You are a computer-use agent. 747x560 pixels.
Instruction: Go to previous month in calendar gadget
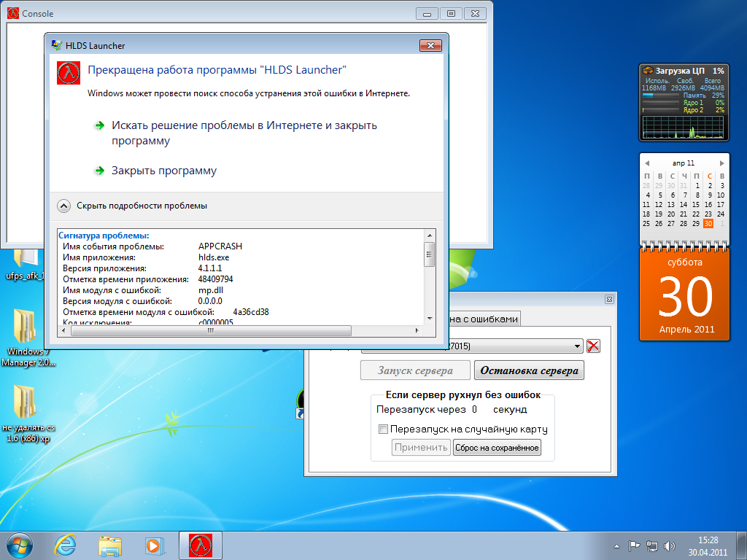(647, 163)
